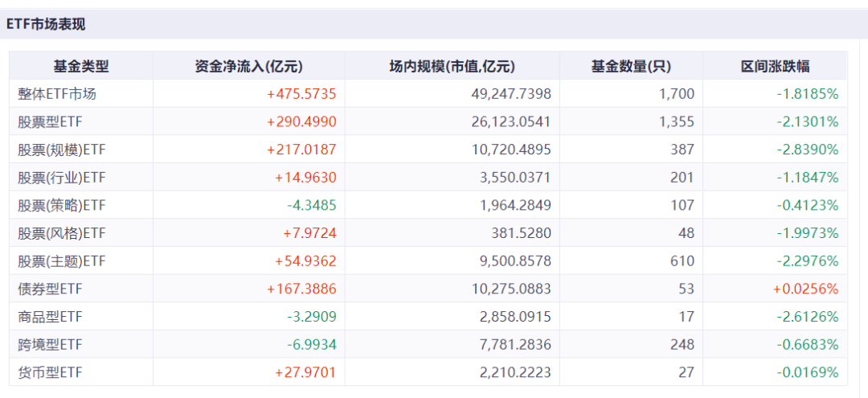The image size is (868, 398).
Task: Click the change value -0.6683%
Action: click(808, 345)
